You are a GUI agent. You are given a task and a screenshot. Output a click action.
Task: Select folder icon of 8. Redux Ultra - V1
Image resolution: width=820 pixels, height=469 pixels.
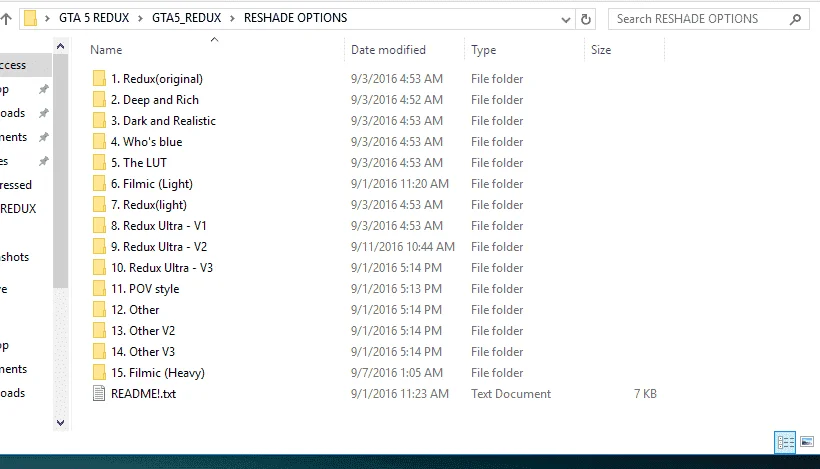click(99, 225)
